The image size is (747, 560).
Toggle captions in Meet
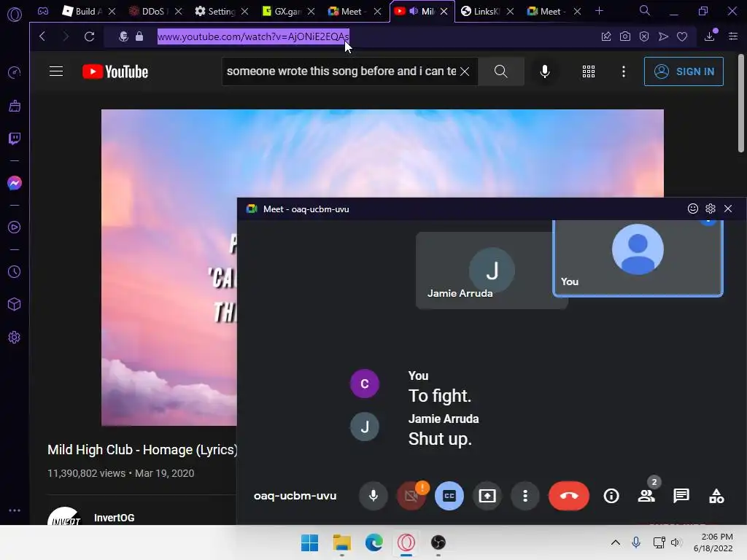[449, 496]
